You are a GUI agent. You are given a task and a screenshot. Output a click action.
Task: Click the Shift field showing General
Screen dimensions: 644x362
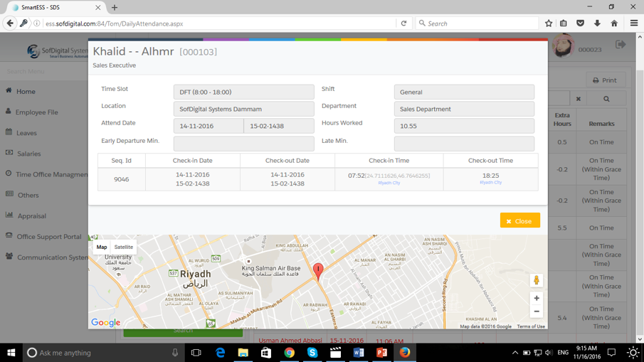[464, 92]
